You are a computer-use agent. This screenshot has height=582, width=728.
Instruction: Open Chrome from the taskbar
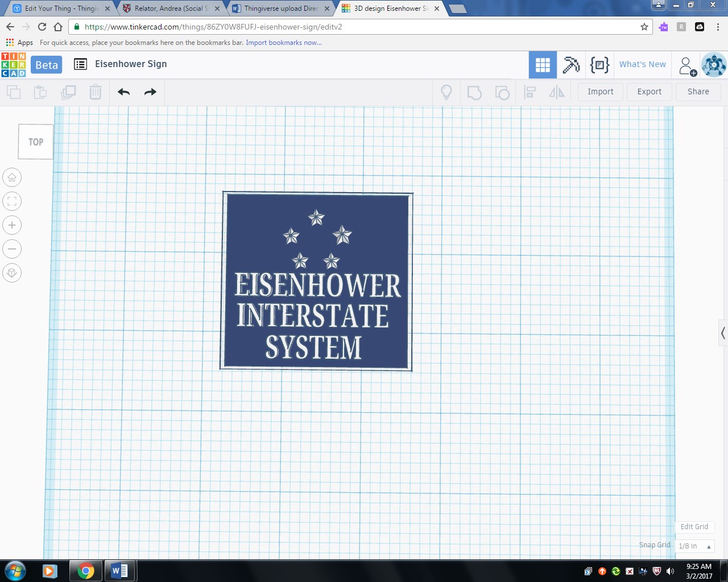click(x=86, y=571)
